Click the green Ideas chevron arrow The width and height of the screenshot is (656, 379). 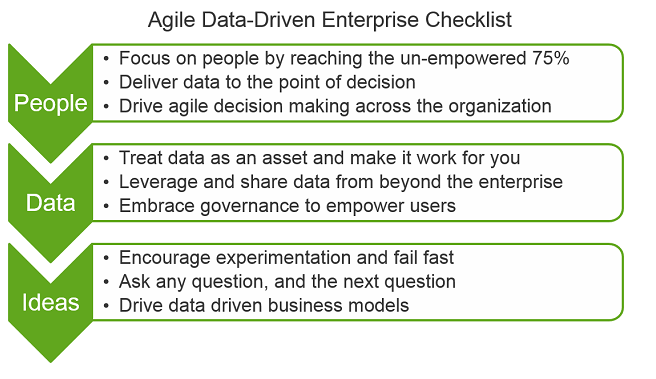pos(50,302)
